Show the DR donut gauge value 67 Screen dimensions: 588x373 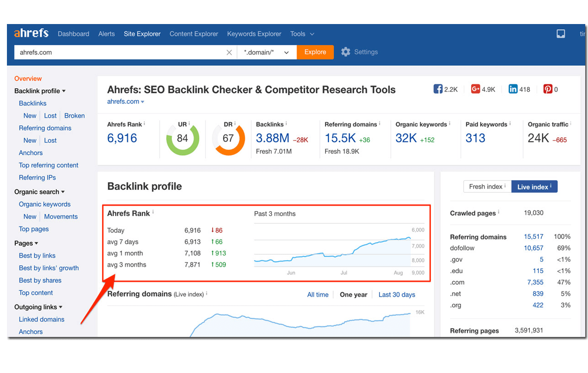228,138
